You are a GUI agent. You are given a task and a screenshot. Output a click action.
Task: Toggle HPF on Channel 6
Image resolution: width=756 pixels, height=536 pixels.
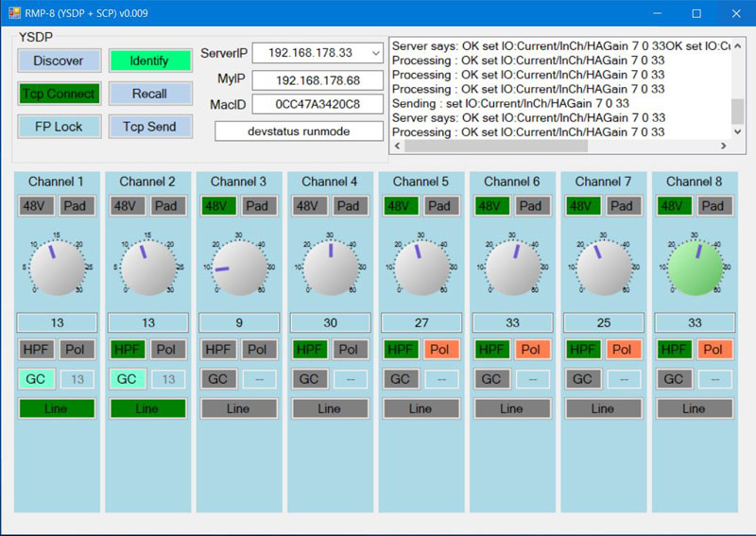tap(492, 349)
